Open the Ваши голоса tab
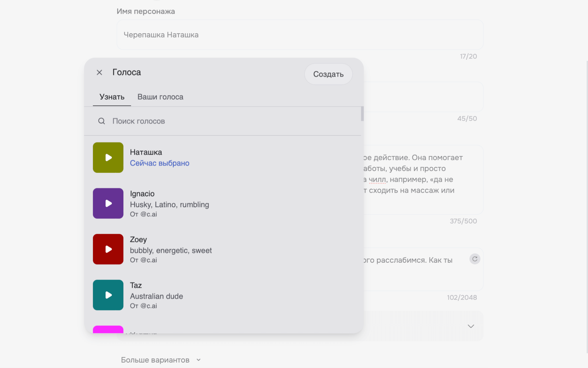 pos(160,97)
